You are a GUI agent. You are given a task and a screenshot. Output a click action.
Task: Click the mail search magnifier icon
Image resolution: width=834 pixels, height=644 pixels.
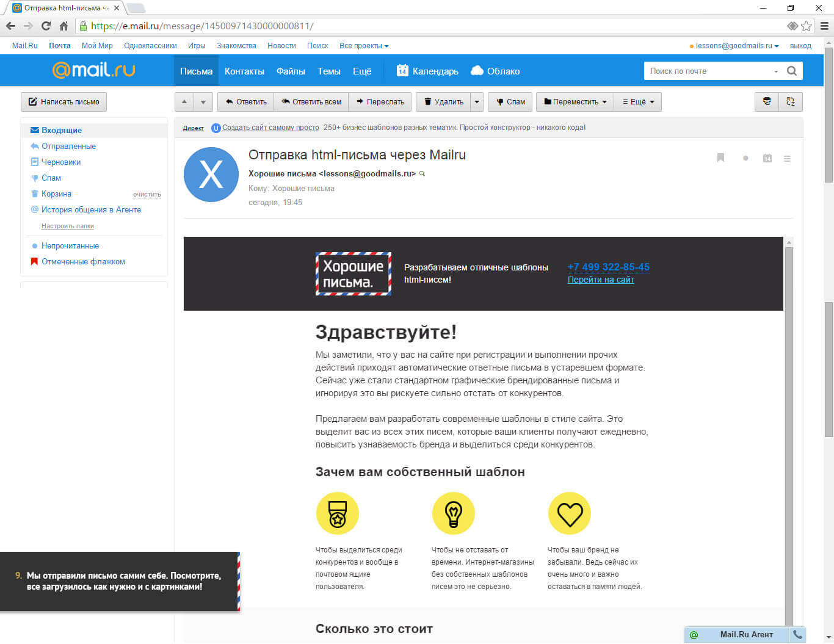pos(792,71)
